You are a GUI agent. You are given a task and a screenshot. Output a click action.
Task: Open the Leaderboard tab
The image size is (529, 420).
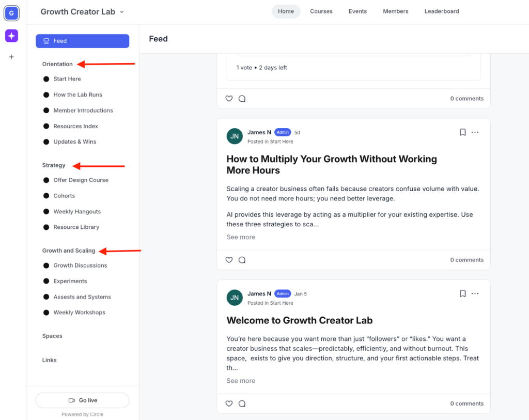pos(441,11)
